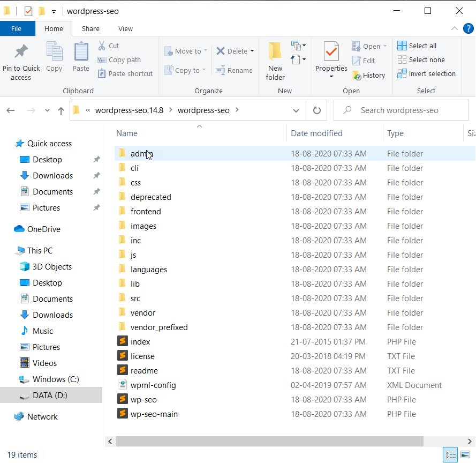
Task: Click the Pin to Quick access icon
Action: [x=21, y=51]
